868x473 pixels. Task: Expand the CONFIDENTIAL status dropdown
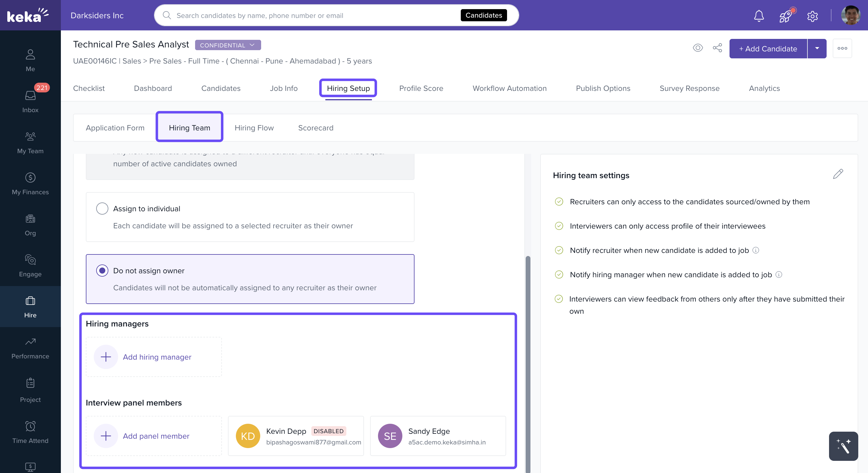228,45
